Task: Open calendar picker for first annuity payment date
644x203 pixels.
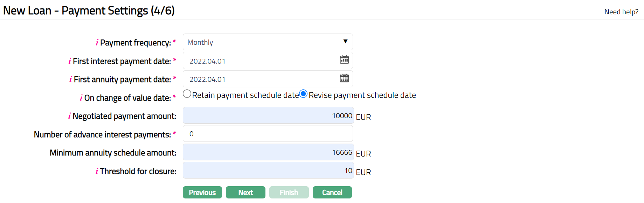Action: pyautogui.click(x=344, y=78)
